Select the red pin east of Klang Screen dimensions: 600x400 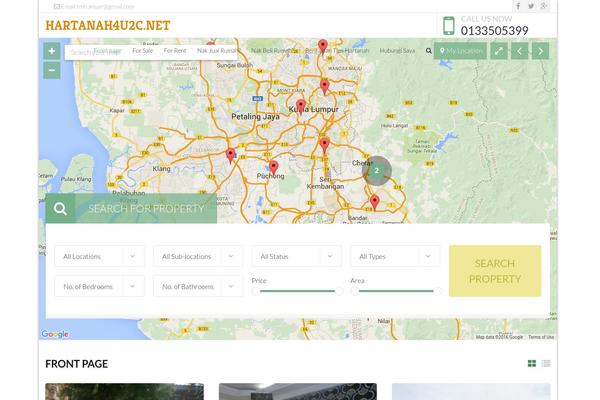[x=230, y=155]
